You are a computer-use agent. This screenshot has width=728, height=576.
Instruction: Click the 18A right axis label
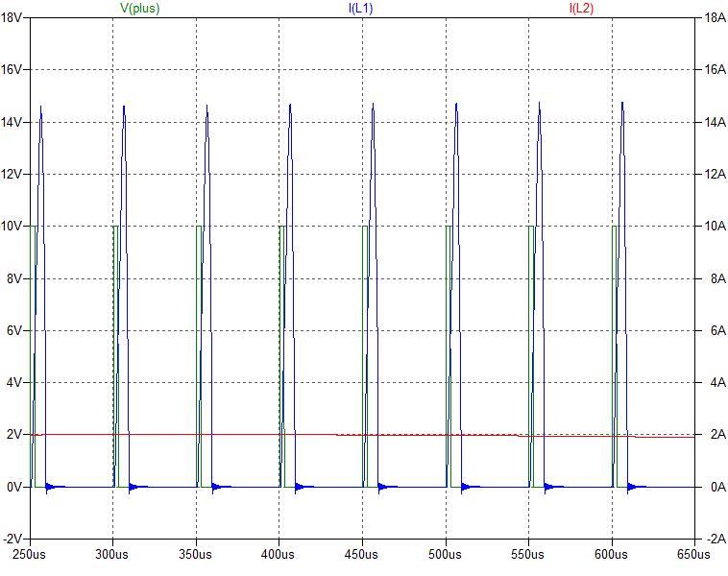coord(715,18)
